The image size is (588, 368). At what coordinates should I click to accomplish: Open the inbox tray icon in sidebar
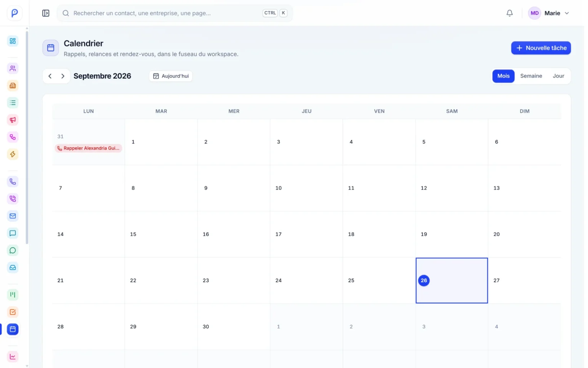click(13, 268)
